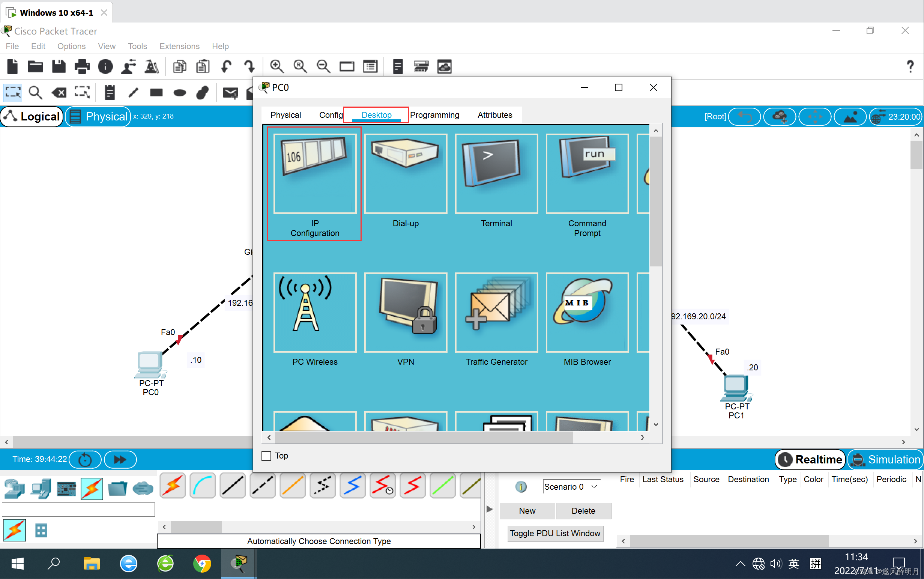Open the PC Wireless app

pyautogui.click(x=315, y=313)
